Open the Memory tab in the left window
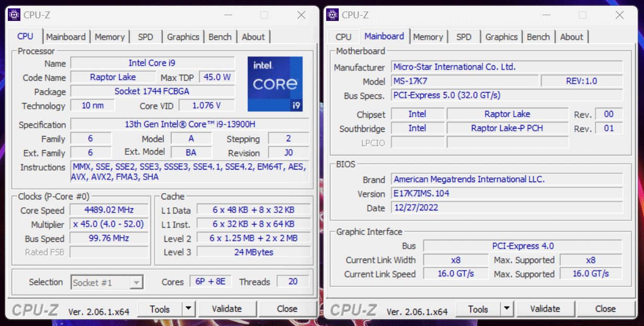644x326 pixels. (110, 37)
